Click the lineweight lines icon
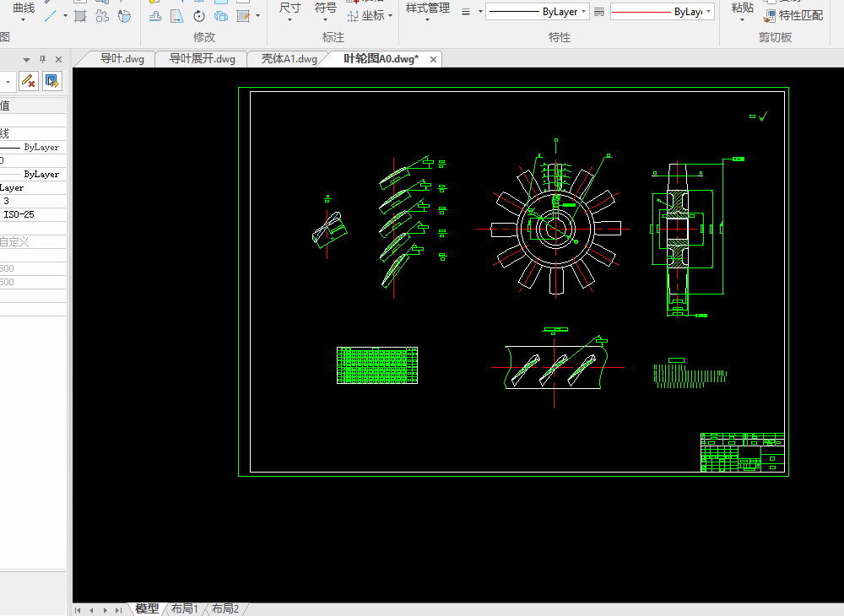 pyautogui.click(x=466, y=12)
